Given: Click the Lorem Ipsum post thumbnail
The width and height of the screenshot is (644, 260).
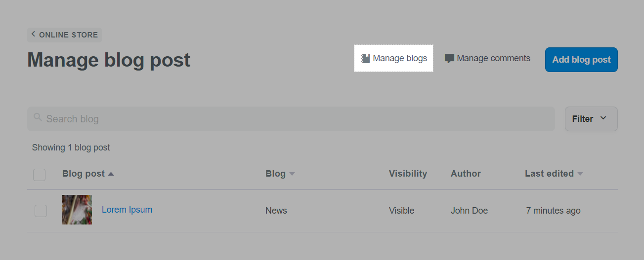Looking at the screenshot, I should tap(77, 210).
